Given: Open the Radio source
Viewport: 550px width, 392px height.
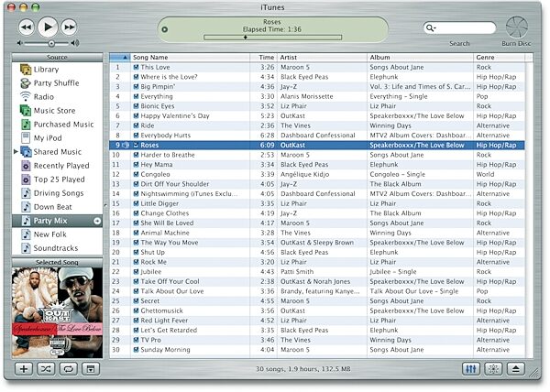Looking at the screenshot, I should pyautogui.click(x=37, y=97).
